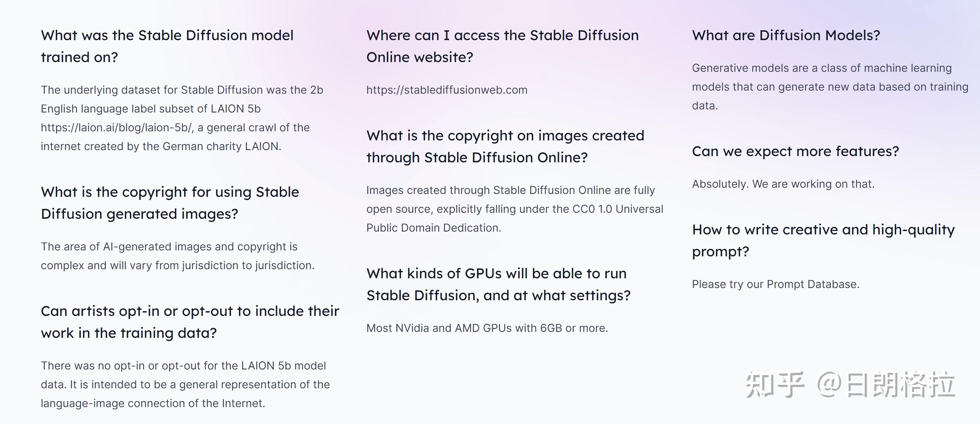Click 'How to write creative' prompt heading

tap(823, 241)
